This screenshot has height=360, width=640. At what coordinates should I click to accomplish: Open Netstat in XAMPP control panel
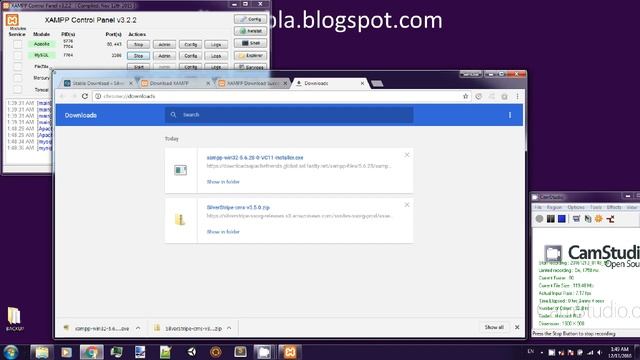click(x=250, y=31)
